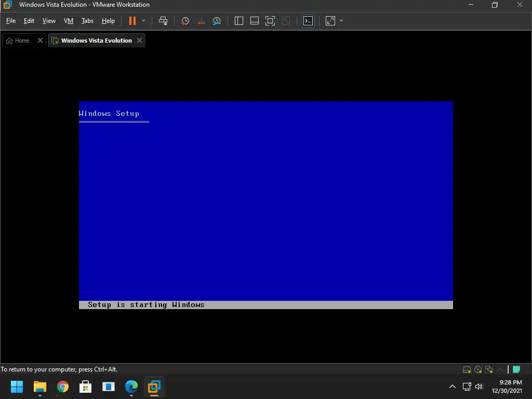Expand the power options dropdown arrow
The width and height of the screenshot is (532, 399).
[143, 21]
